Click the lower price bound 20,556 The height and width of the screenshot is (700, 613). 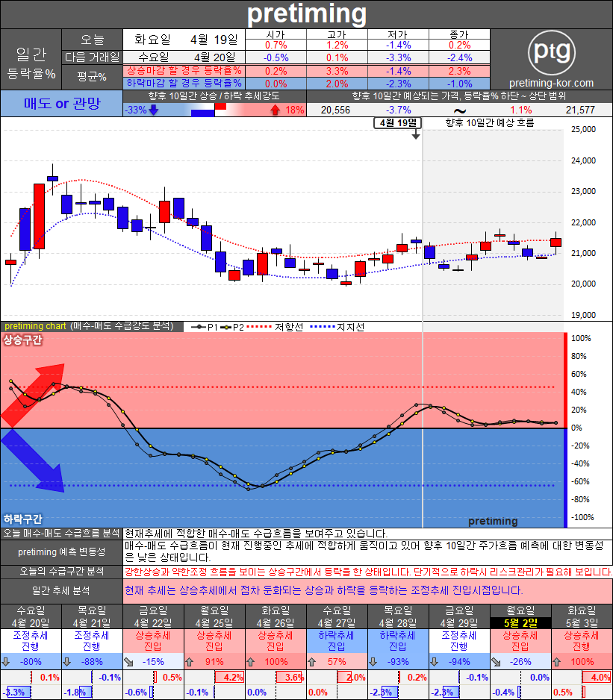pos(335,110)
